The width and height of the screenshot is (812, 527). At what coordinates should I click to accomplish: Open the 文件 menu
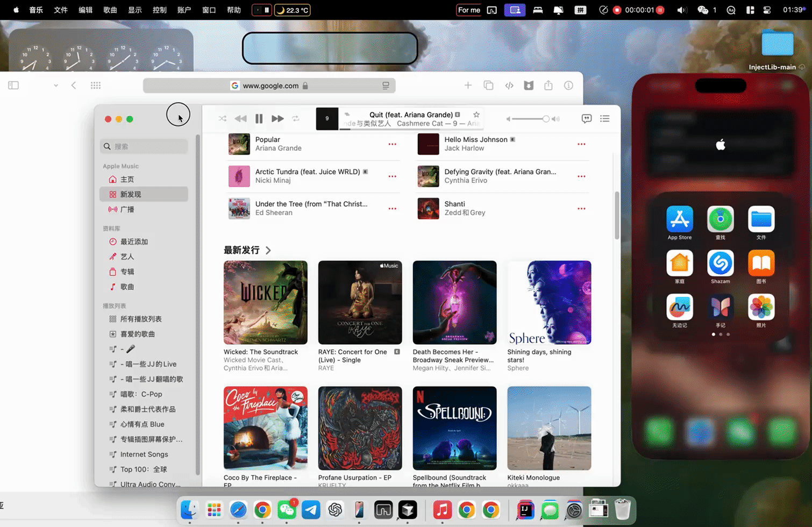(61, 10)
